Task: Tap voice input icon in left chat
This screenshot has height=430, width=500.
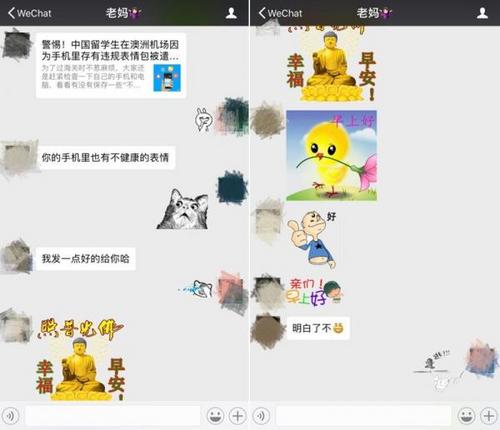Action: click(10, 416)
